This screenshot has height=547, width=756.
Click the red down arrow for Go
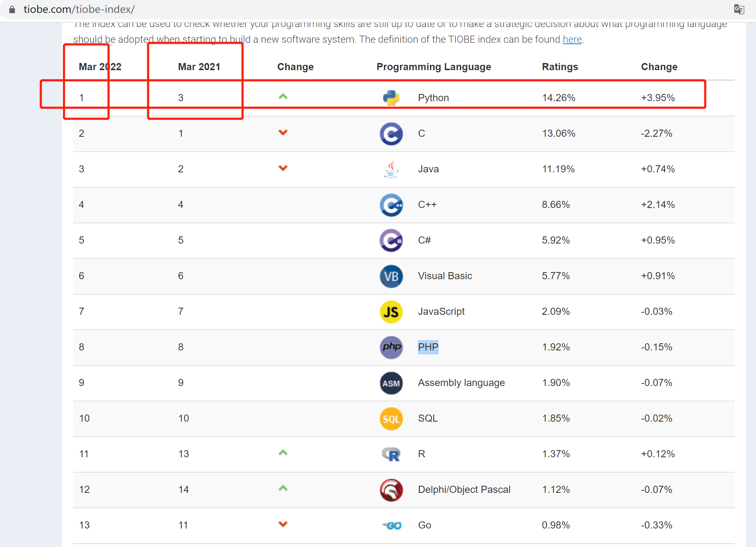[x=283, y=524]
